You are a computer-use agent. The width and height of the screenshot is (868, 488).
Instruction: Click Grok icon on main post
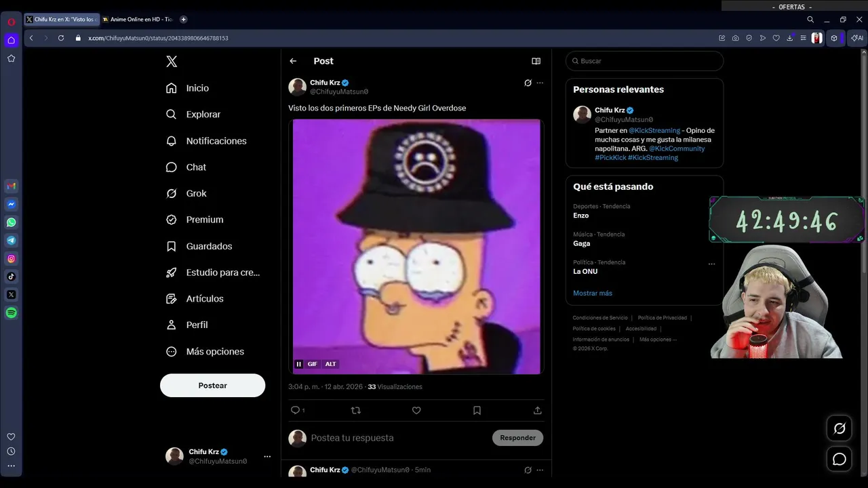tap(528, 83)
